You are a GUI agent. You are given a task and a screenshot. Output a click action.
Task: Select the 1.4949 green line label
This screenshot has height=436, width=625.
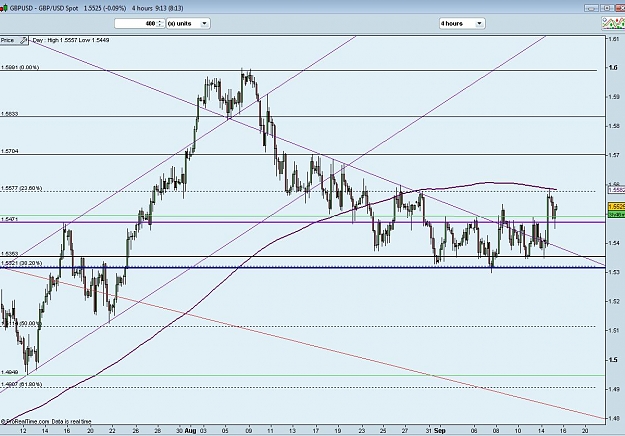[x=10, y=372]
